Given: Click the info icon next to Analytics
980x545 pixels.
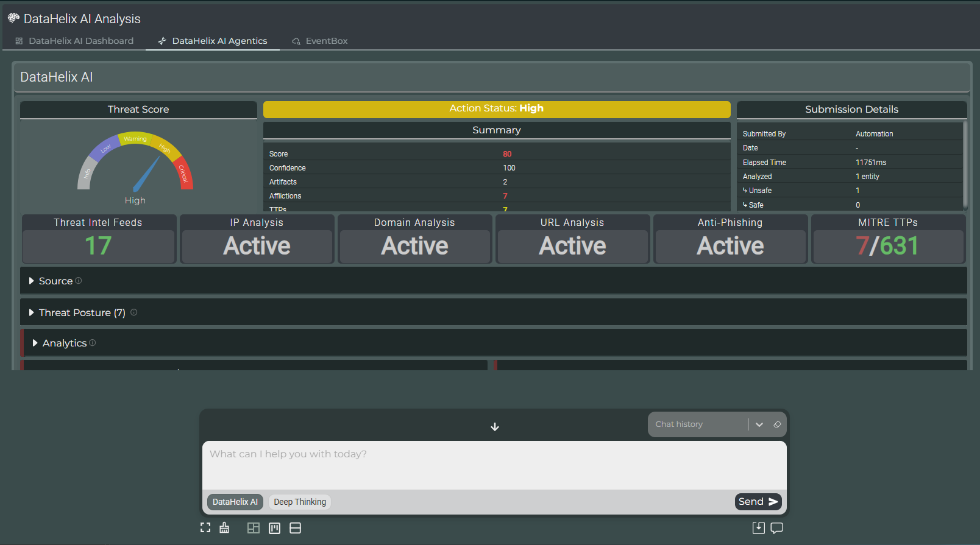Looking at the screenshot, I should pyautogui.click(x=93, y=343).
